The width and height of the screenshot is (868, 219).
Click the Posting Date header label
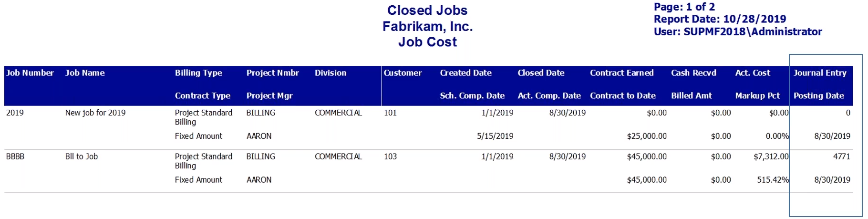[818, 96]
